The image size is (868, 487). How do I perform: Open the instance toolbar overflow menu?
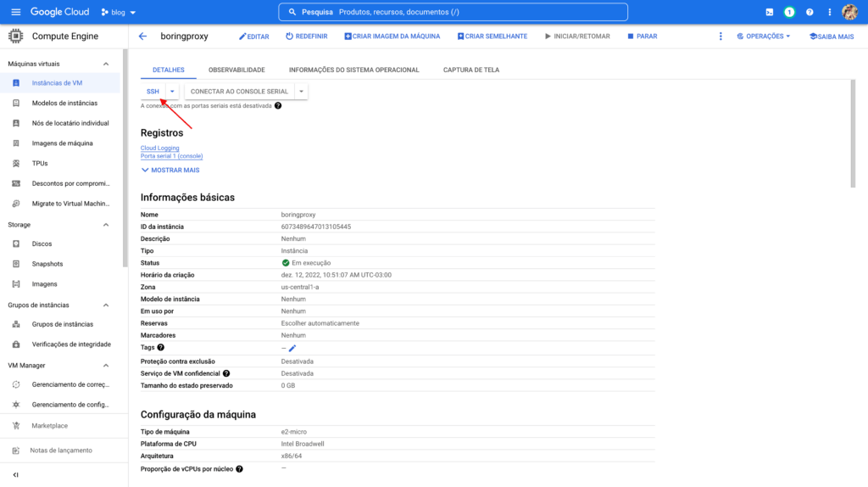(x=721, y=36)
